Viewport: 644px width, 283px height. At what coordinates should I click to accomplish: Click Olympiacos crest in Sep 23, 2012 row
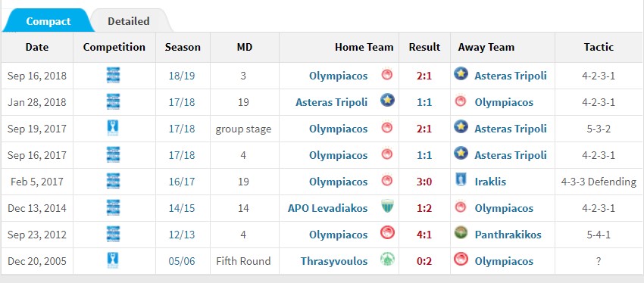(x=387, y=234)
